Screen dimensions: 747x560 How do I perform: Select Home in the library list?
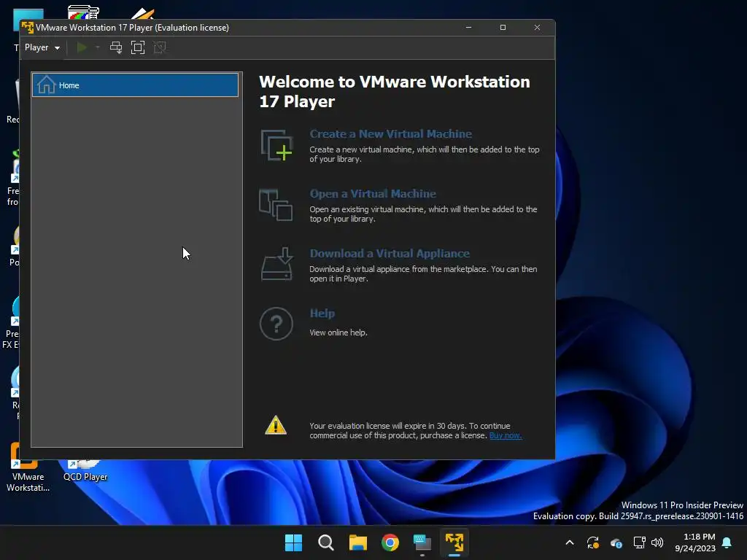135,85
